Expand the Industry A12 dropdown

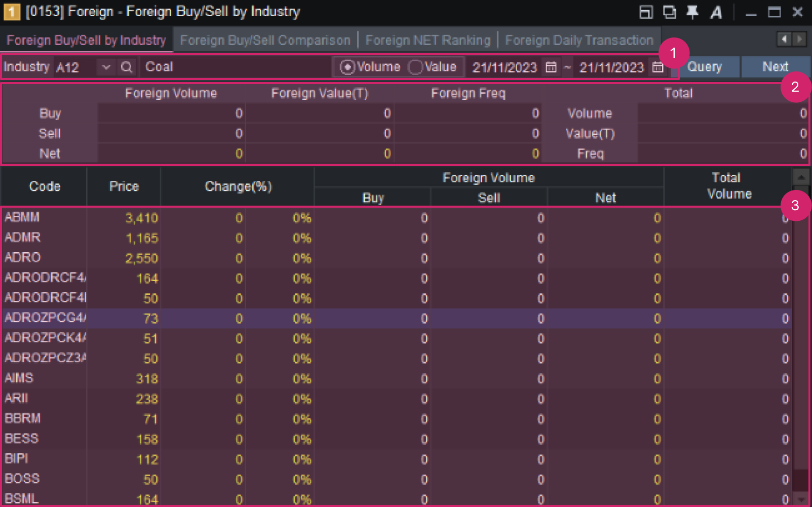pos(106,66)
